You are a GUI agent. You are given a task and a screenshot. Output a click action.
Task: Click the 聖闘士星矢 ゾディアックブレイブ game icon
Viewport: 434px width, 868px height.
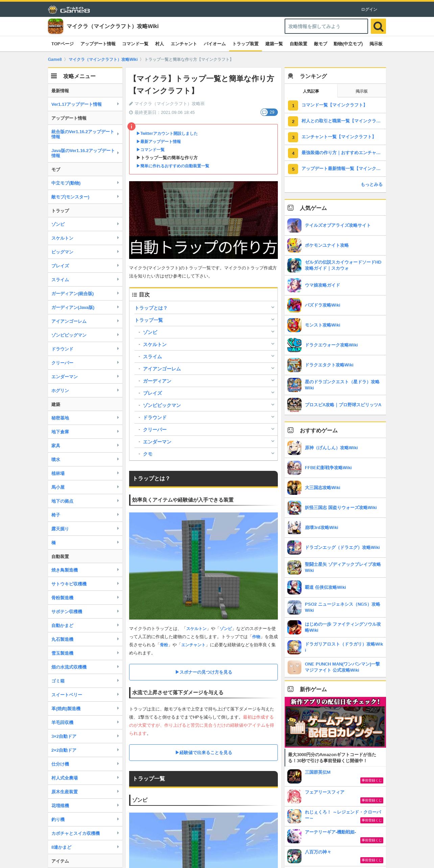pos(294,568)
